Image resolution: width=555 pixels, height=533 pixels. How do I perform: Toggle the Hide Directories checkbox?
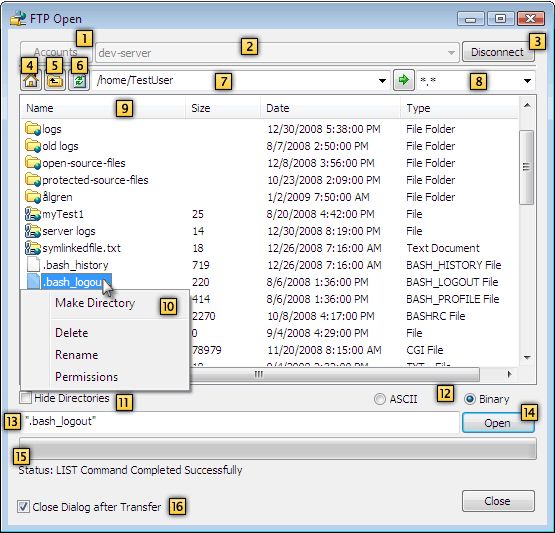(26, 398)
